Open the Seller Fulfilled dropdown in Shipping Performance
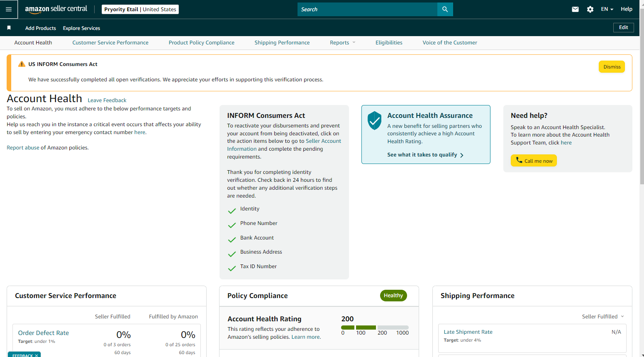The height and width of the screenshot is (357, 644). (x=603, y=316)
